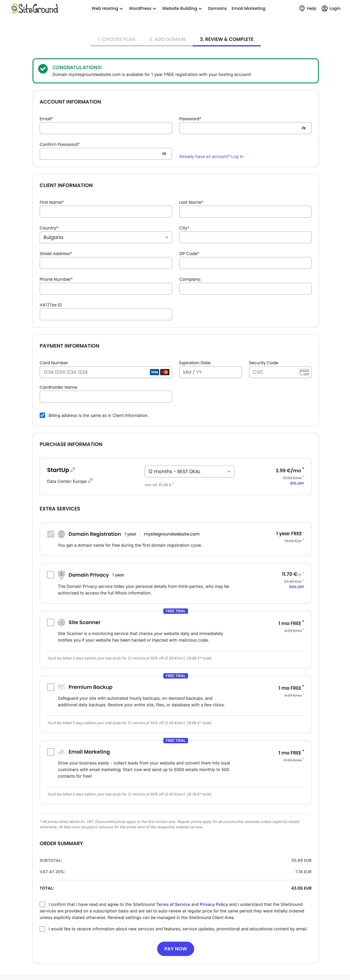
Task: Click the Help question mark icon
Action: coord(302,8)
